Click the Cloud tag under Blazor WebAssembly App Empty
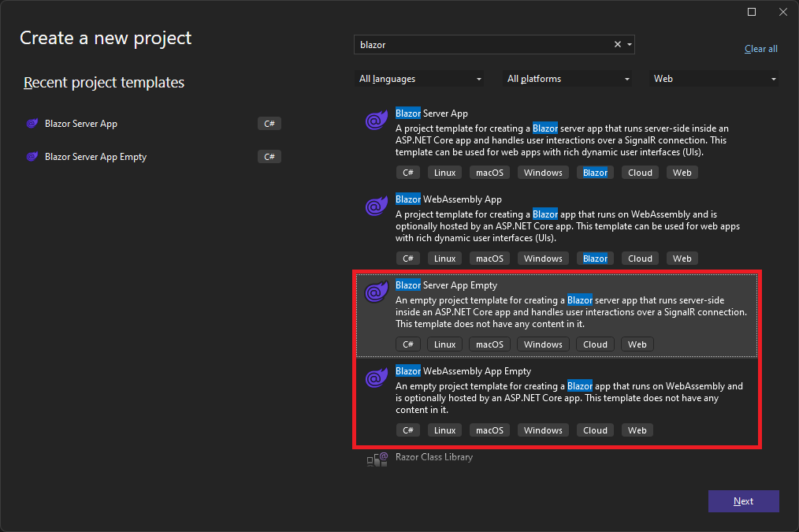This screenshot has width=799, height=532. point(595,430)
